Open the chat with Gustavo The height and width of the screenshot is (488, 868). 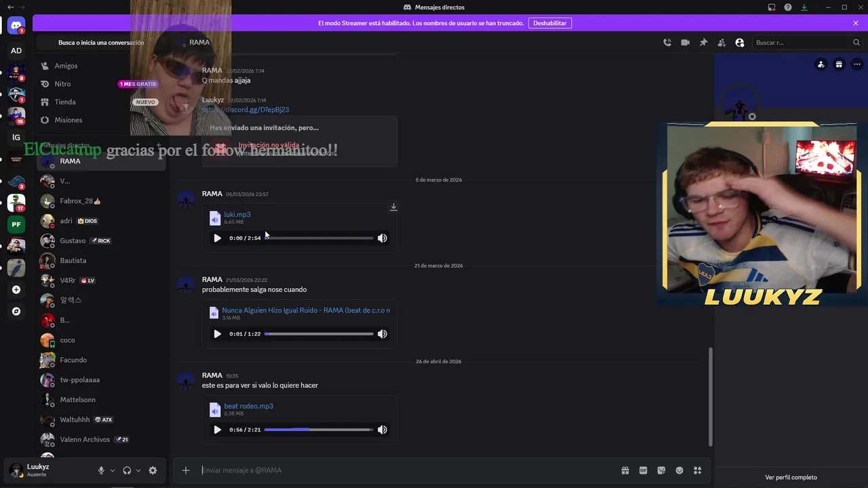[102, 241]
